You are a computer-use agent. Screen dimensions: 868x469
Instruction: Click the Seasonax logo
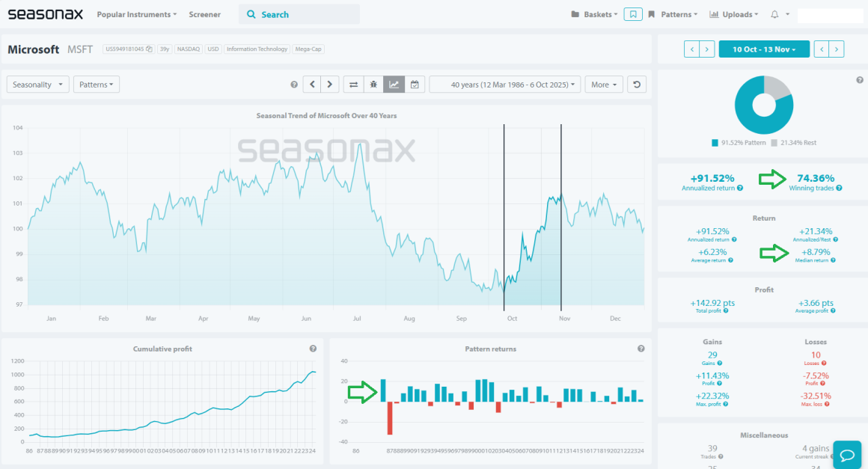[x=45, y=14]
